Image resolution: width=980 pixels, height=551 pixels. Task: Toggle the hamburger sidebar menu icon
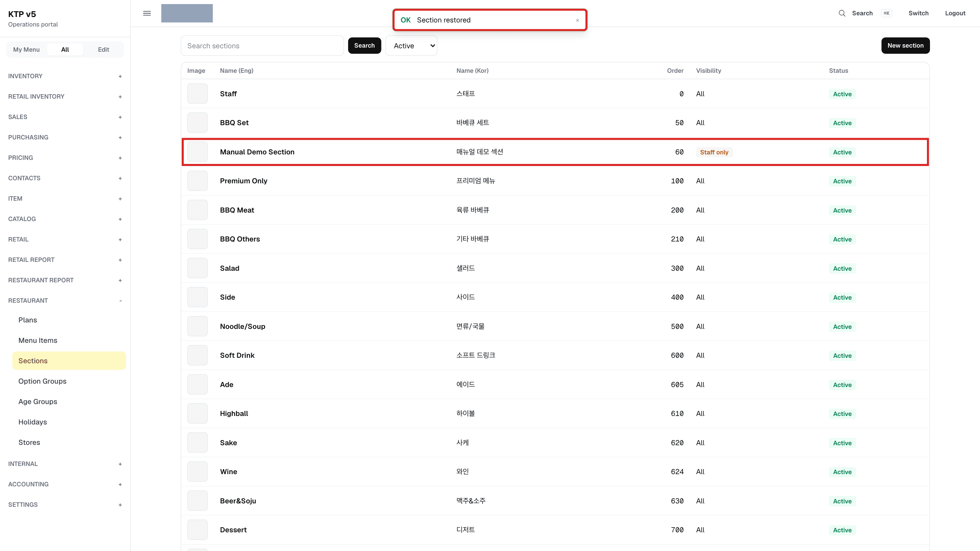(x=147, y=13)
